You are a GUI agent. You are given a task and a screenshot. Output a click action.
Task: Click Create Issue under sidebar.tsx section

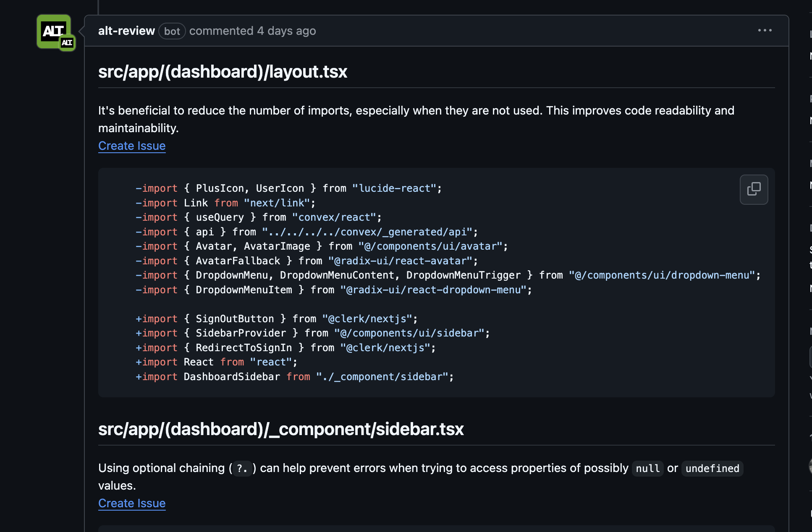click(x=132, y=503)
